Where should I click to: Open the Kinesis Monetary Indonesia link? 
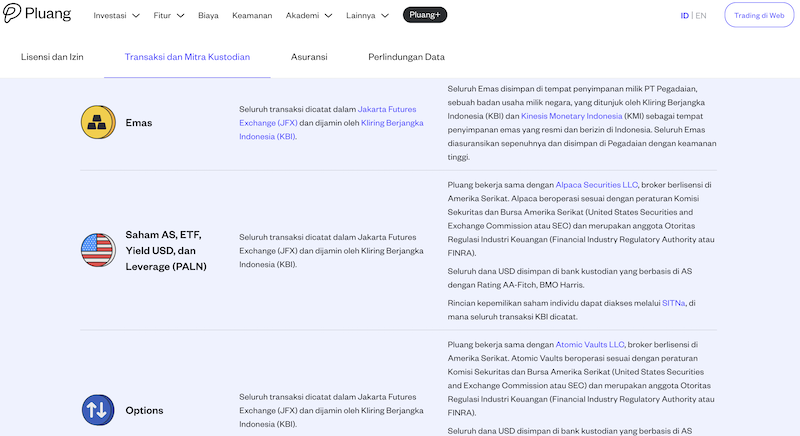tap(571, 116)
